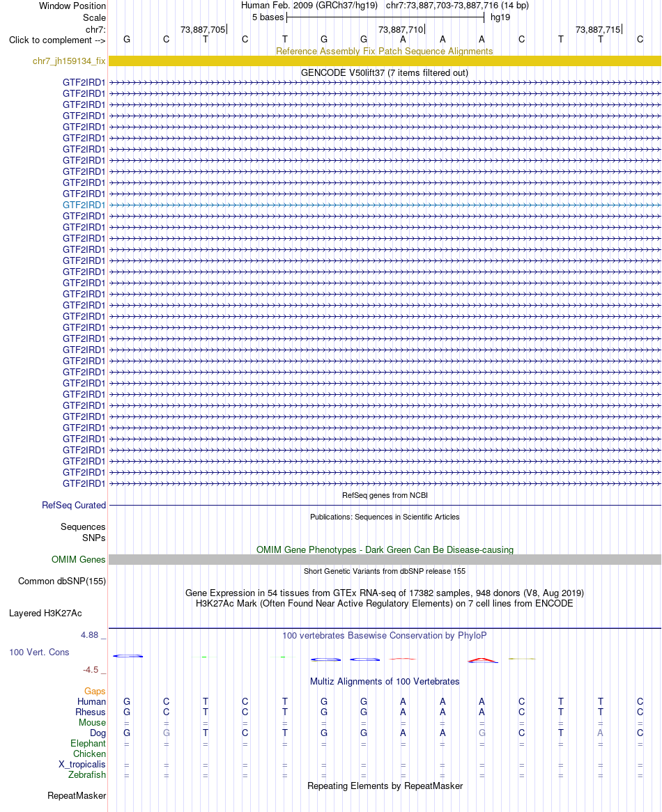This screenshot has width=662, height=812.
Task: Open the H3K27Ac Mark track title
Action: tap(385, 604)
